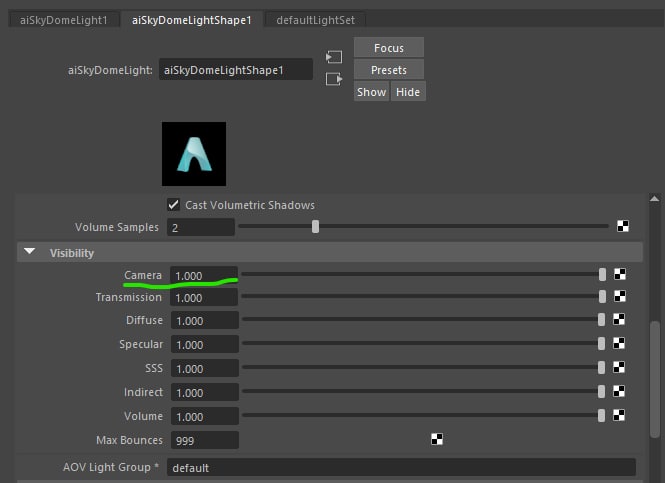Click the Transmission checker map icon
Viewport: 665px width, 483px height.
[x=620, y=296]
